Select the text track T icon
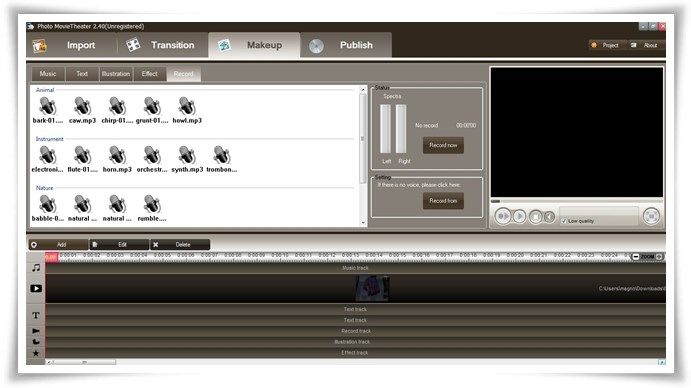Viewport: 691px width, 388px height. 36,315
